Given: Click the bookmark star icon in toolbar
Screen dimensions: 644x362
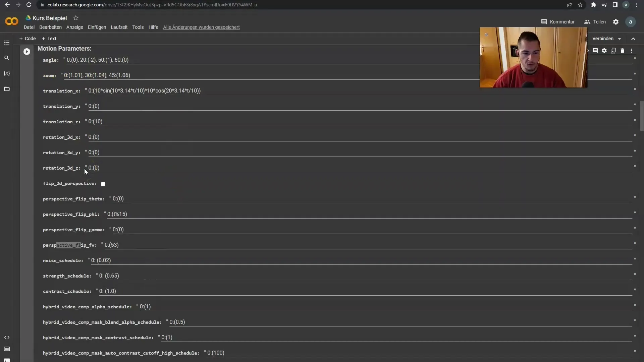Looking at the screenshot, I should pyautogui.click(x=580, y=5).
